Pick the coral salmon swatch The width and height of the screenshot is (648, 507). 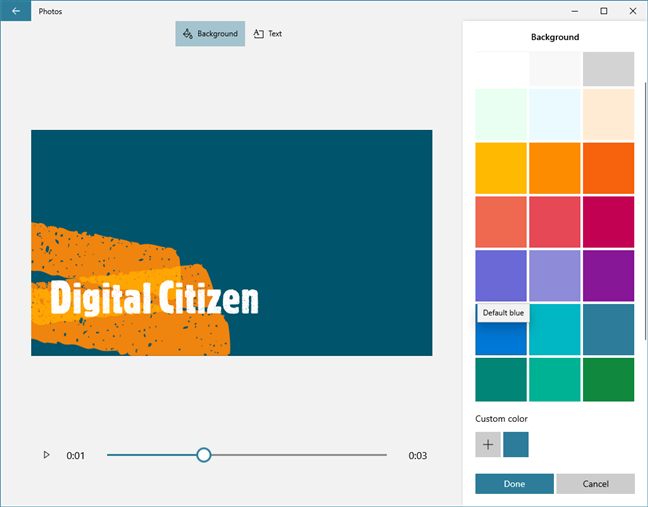point(501,222)
